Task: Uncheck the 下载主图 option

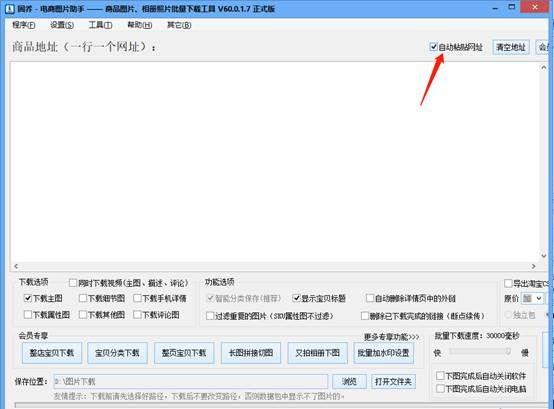Action: point(28,298)
